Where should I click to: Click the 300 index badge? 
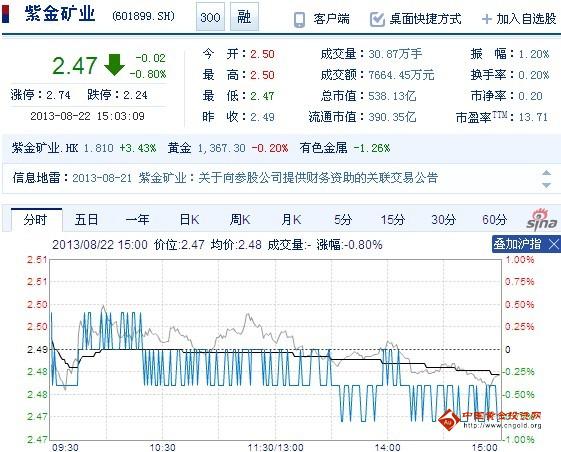[x=210, y=16]
